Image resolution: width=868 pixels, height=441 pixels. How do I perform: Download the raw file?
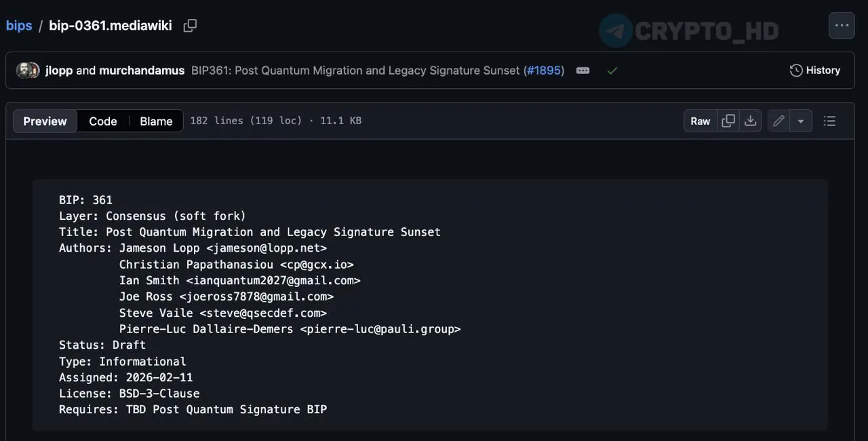click(750, 121)
